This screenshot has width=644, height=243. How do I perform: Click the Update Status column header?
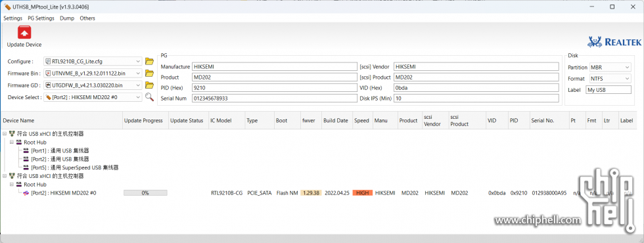tap(189, 121)
